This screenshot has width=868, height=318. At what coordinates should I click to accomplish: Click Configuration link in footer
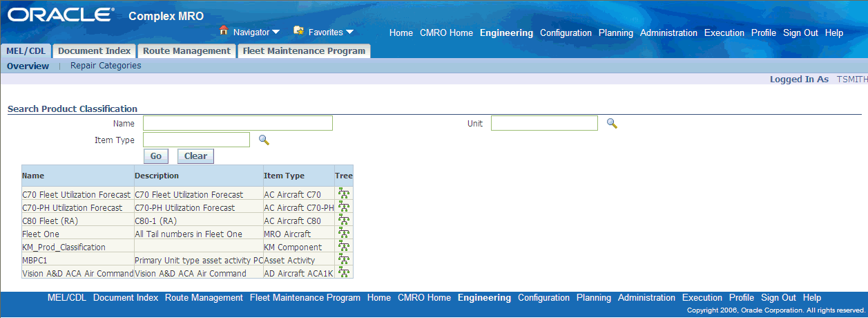pyautogui.click(x=543, y=298)
